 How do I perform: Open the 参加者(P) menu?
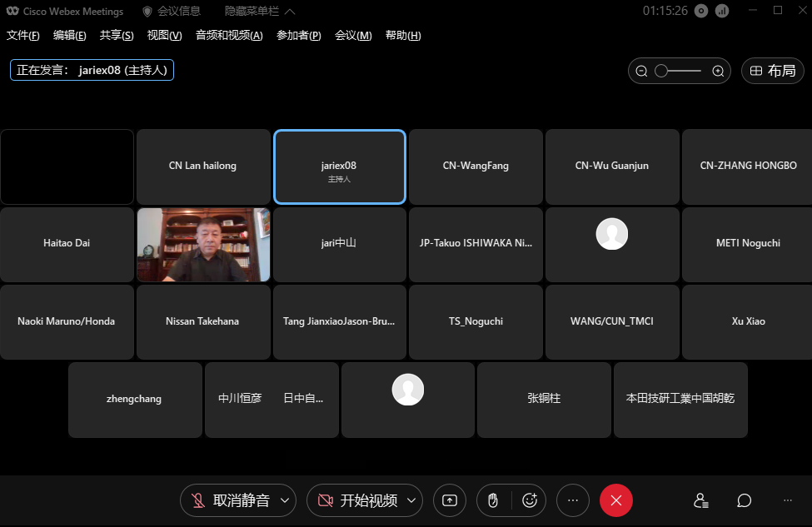point(298,36)
